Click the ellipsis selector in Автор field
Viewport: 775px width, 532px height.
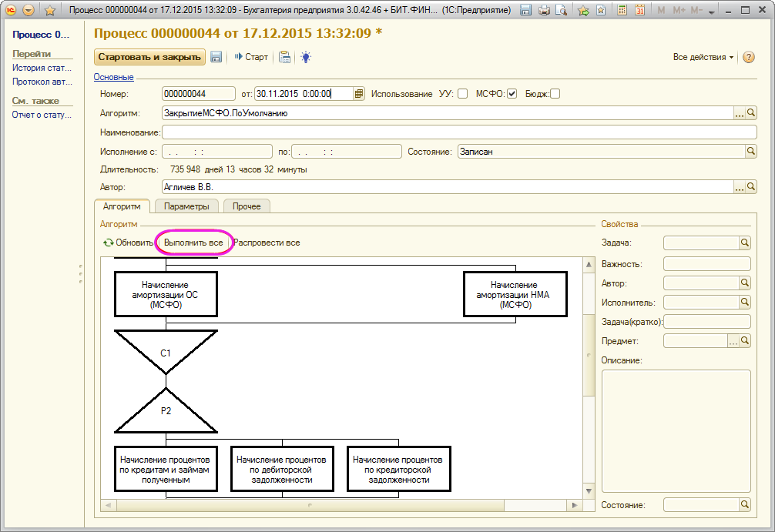[x=740, y=187]
